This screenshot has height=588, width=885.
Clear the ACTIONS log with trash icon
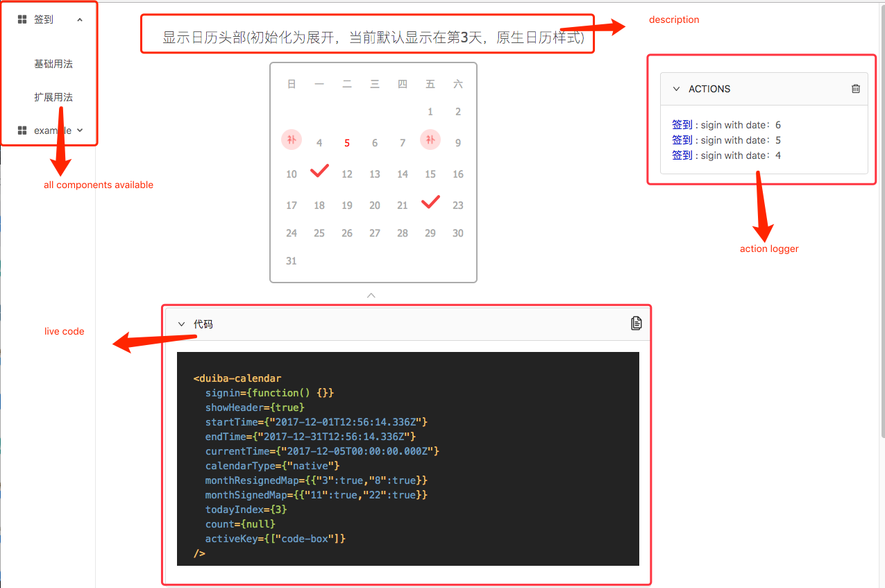point(856,89)
